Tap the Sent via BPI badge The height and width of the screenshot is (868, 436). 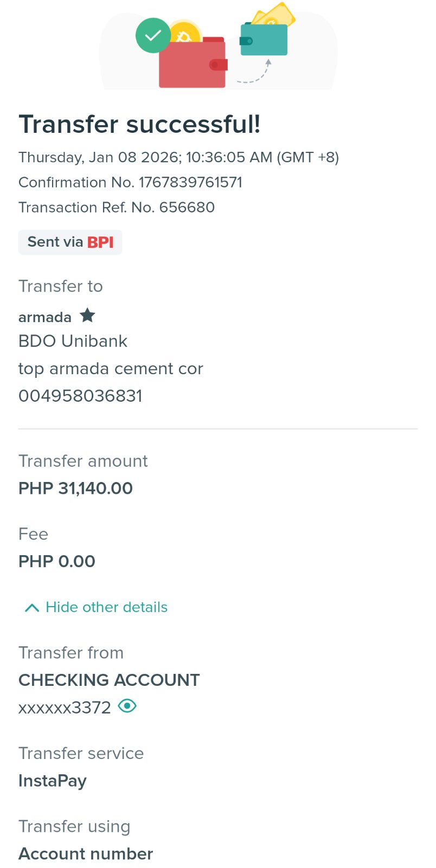pyautogui.click(x=70, y=242)
